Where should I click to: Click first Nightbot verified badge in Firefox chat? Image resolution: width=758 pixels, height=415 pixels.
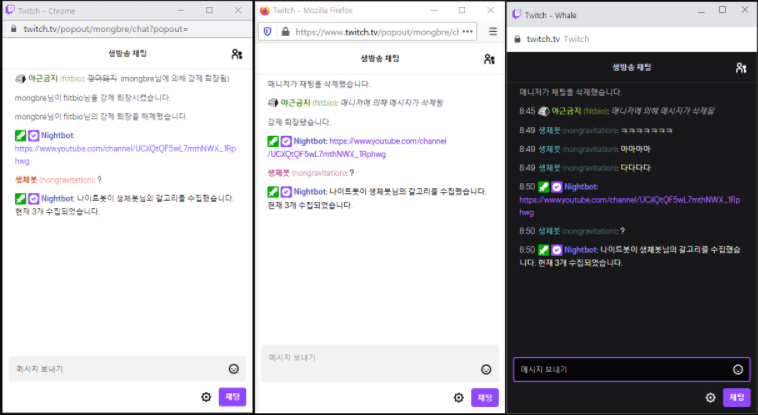[286, 141]
